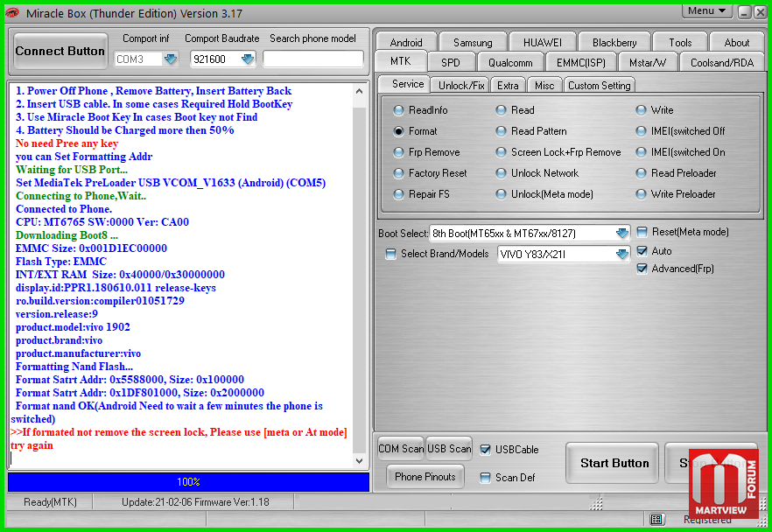Open the Comport inf COM3 dropdown
The height and width of the screenshot is (532, 772).
pyautogui.click(x=171, y=59)
